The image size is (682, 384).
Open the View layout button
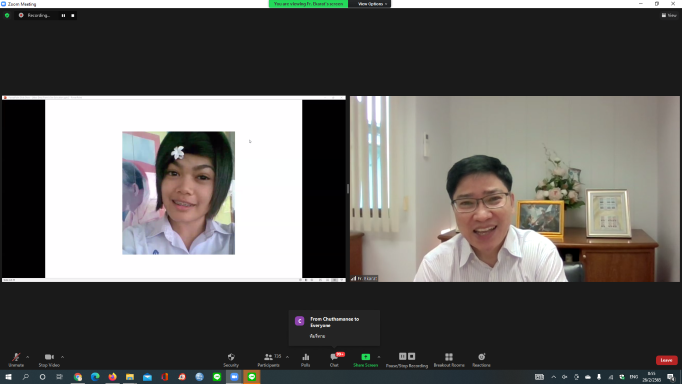point(669,15)
